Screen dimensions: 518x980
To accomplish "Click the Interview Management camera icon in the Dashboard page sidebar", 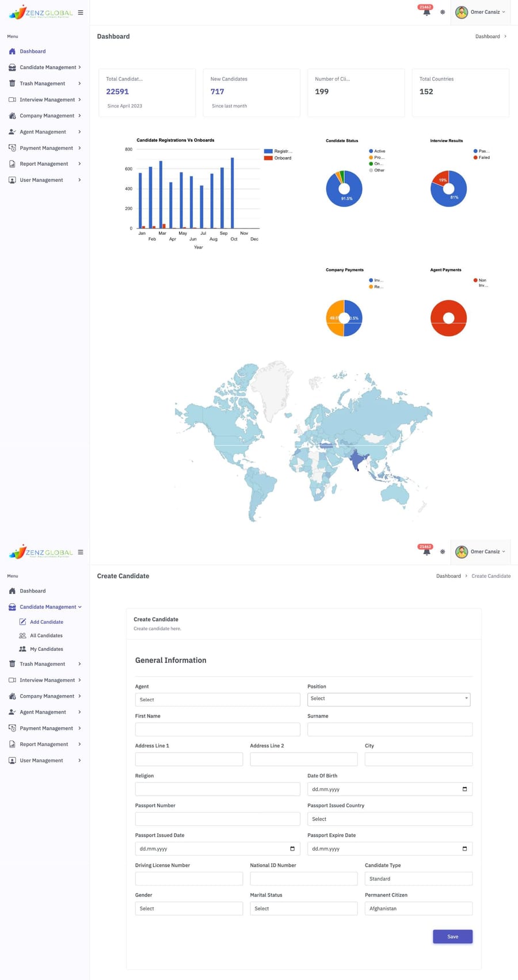I will (x=12, y=100).
